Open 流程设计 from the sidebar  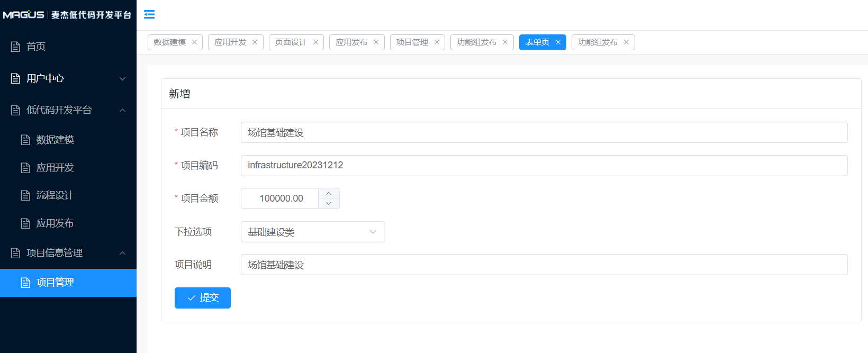pos(55,195)
